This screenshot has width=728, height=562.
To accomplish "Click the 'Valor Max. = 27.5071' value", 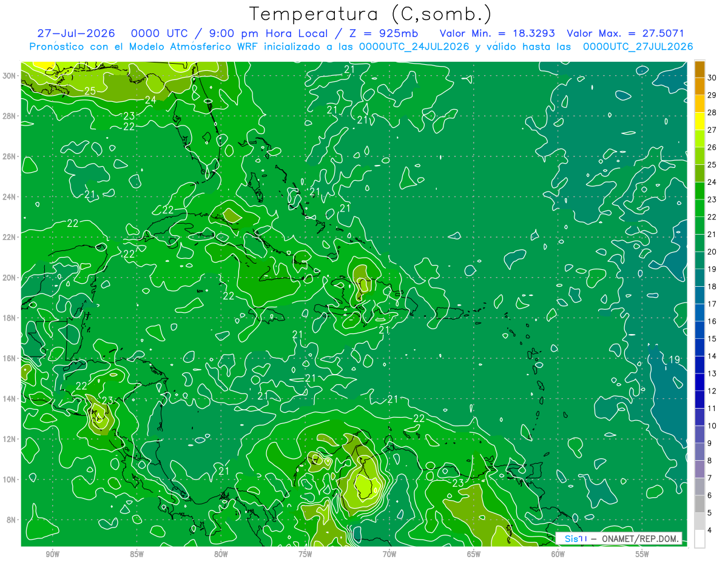I will tap(625, 33).
